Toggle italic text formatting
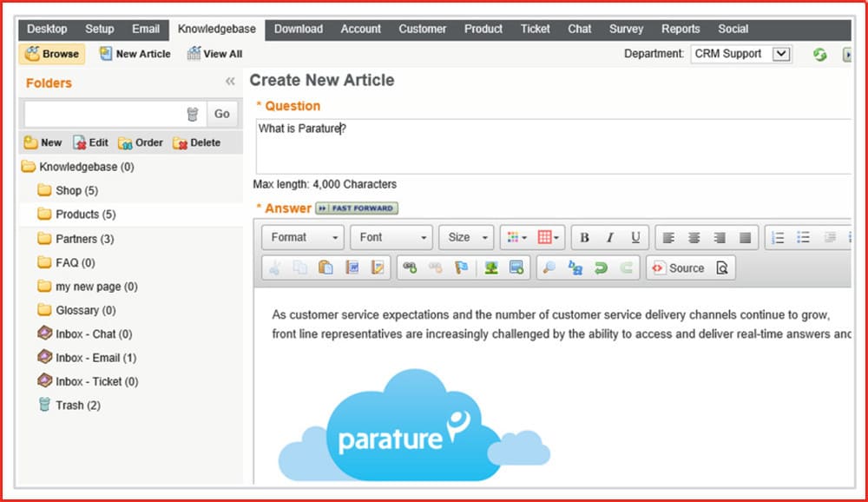Screen dimensions: 868x502 click(609, 237)
